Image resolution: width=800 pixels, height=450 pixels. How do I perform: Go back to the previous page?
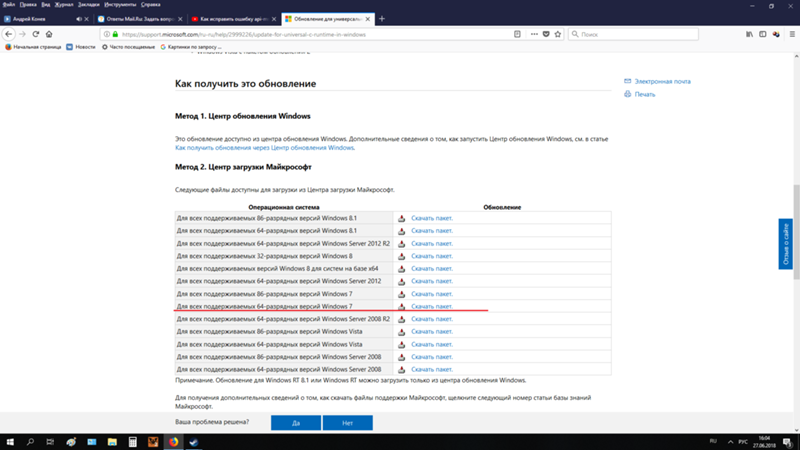coord(9,34)
